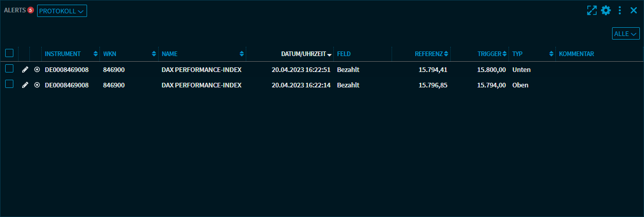Click the expand to fullscreen icon
This screenshot has height=217, width=644.
pyautogui.click(x=592, y=10)
